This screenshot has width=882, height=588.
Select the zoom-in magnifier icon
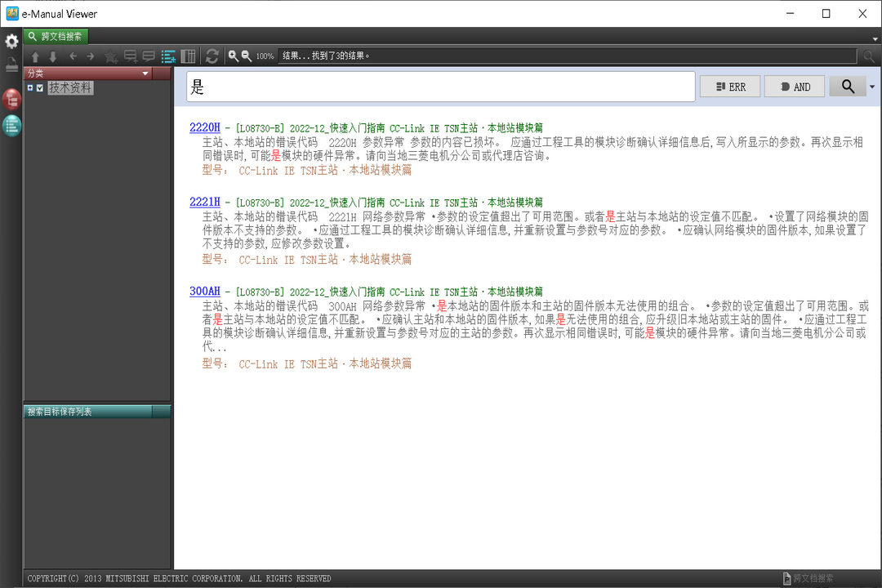tap(233, 56)
